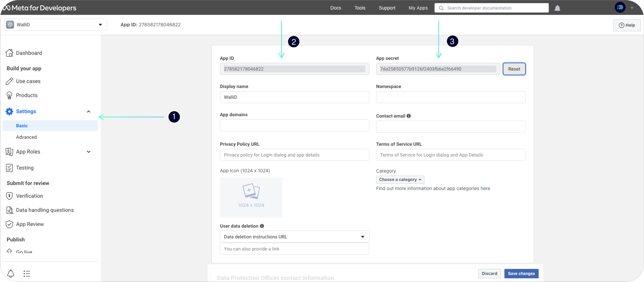Screen dimensions: 644x282
Task: Reset the App secret
Action: [514, 69]
